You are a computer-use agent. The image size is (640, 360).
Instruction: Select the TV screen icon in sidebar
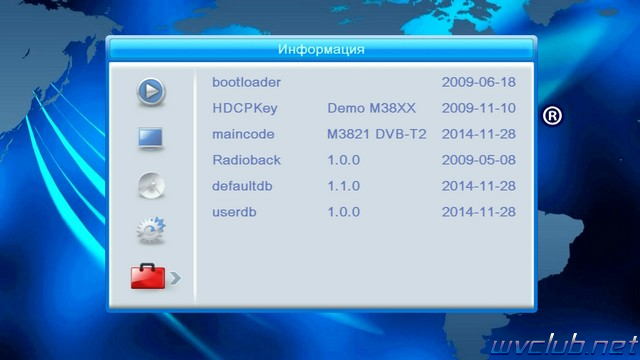click(x=151, y=138)
